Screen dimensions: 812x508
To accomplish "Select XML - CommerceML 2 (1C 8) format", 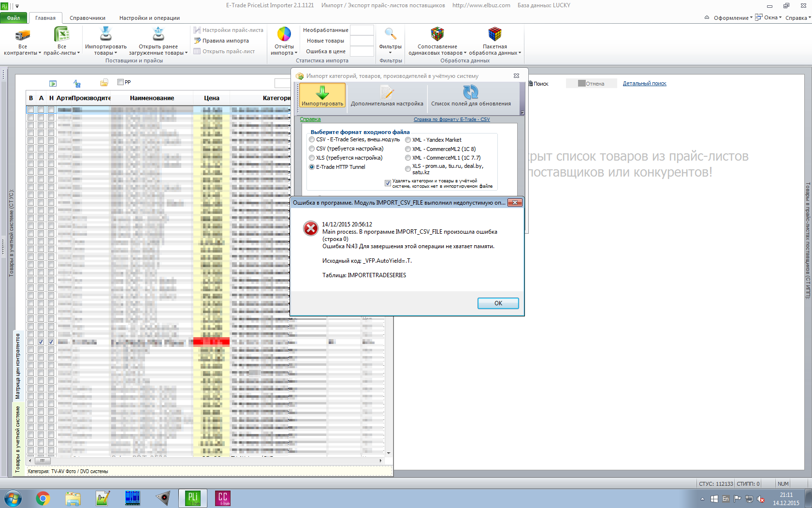I will tap(408, 149).
